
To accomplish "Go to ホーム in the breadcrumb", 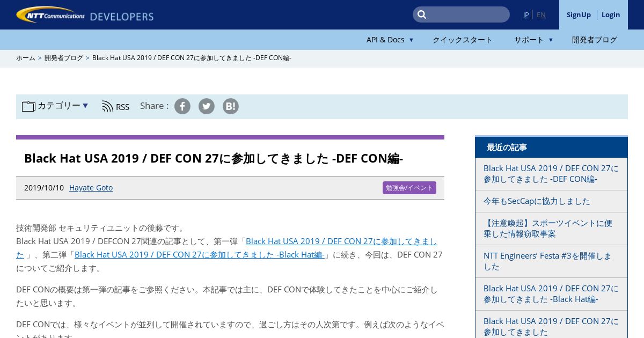I will pyautogui.click(x=26, y=58).
